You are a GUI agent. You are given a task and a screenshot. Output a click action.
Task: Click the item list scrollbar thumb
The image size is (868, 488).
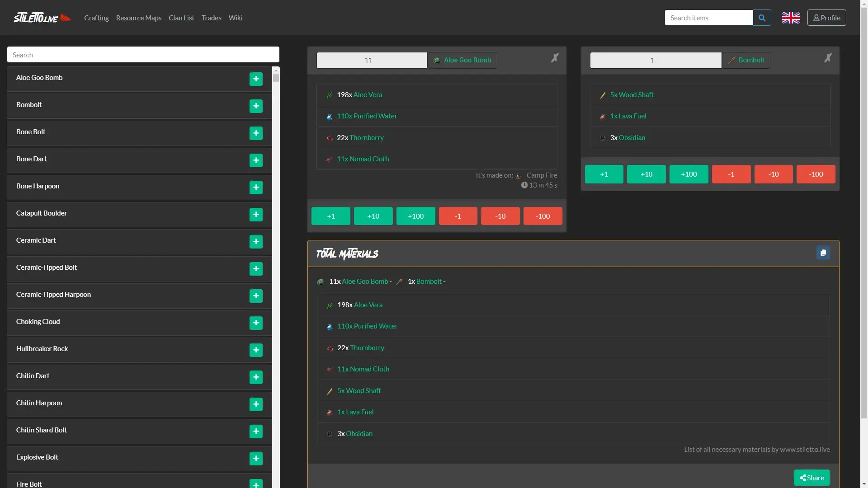pyautogui.click(x=276, y=77)
